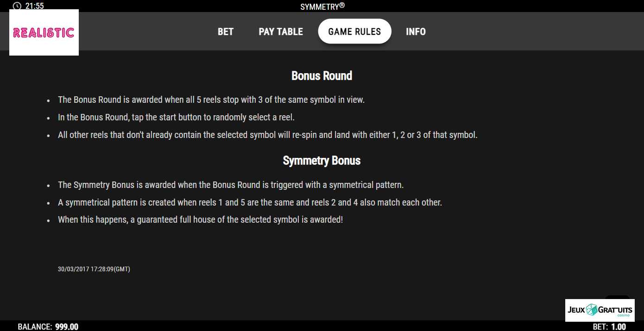This screenshot has width=644, height=331.
Task: Switch to the BET tab
Action: (x=226, y=31)
